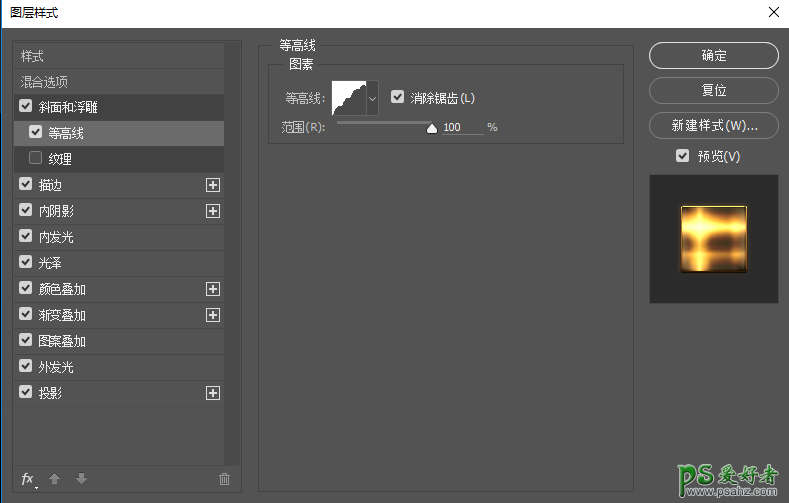789x503 pixels.
Task: Add another 颜色叠加 effect via plus icon
Action: click(212, 289)
